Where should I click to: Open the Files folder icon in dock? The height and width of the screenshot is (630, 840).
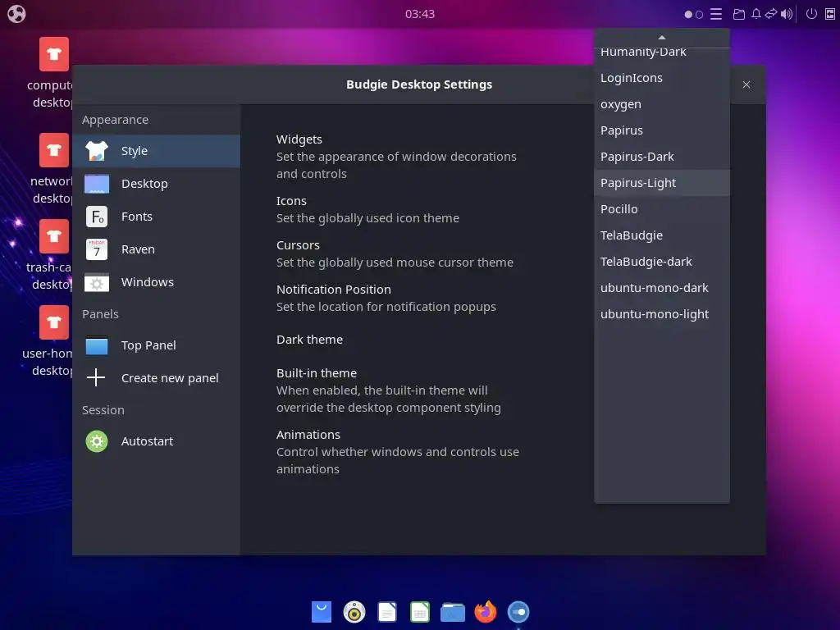(453, 612)
